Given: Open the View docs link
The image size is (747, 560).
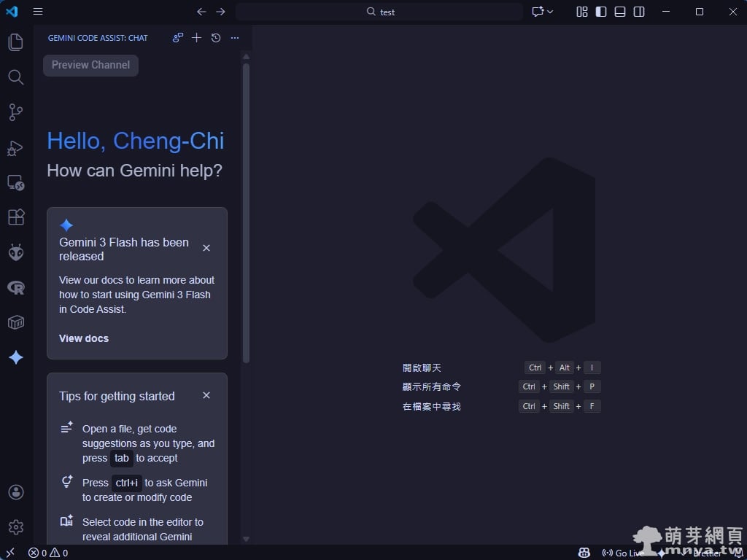Looking at the screenshot, I should tap(84, 338).
